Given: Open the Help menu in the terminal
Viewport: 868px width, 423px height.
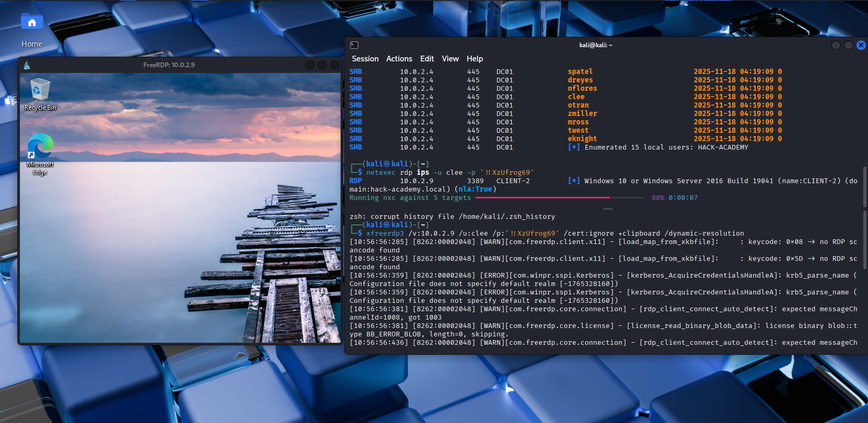Looking at the screenshot, I should (x=474, y=59).
